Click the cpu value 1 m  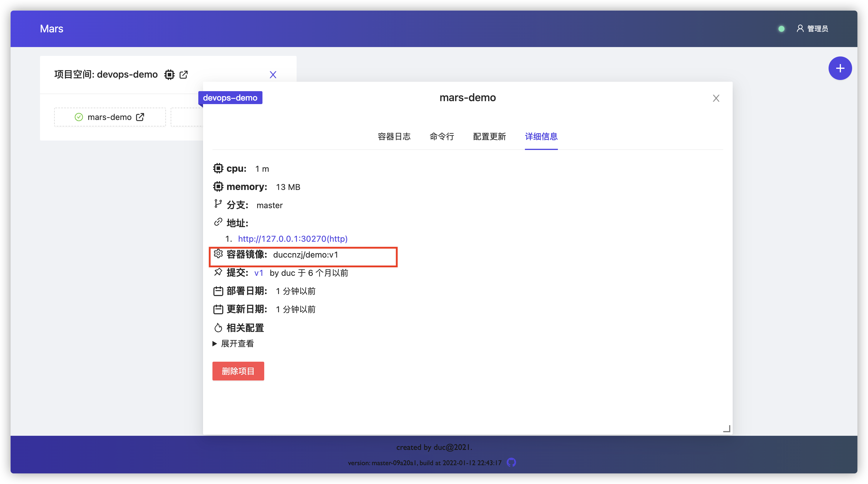click(262, 169)
